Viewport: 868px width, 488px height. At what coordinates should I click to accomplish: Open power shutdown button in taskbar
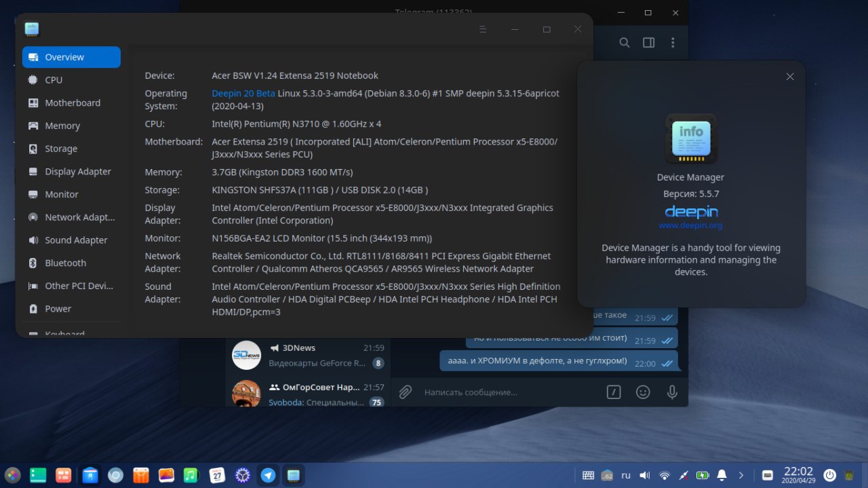[829, 475]
